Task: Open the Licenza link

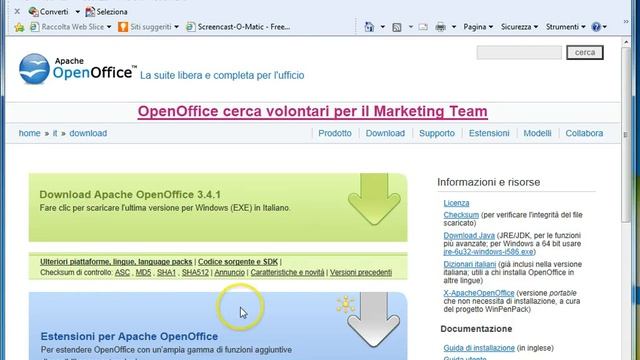Action: point(456,203)
